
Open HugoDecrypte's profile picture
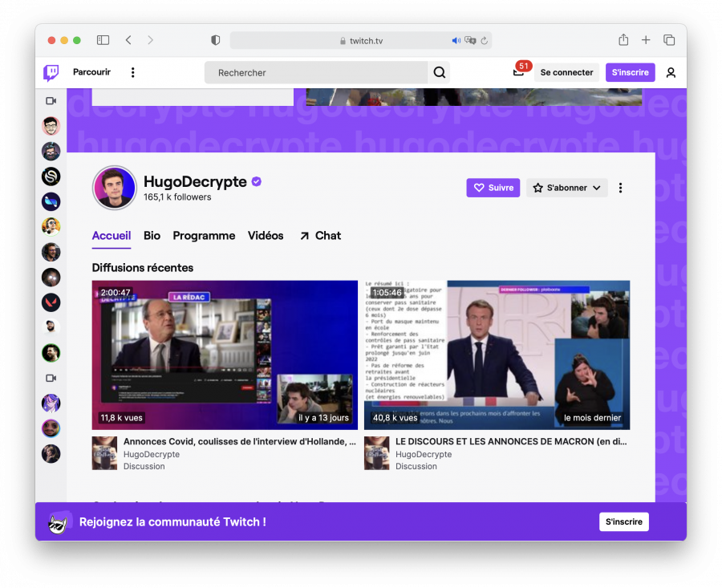point(114,188)
